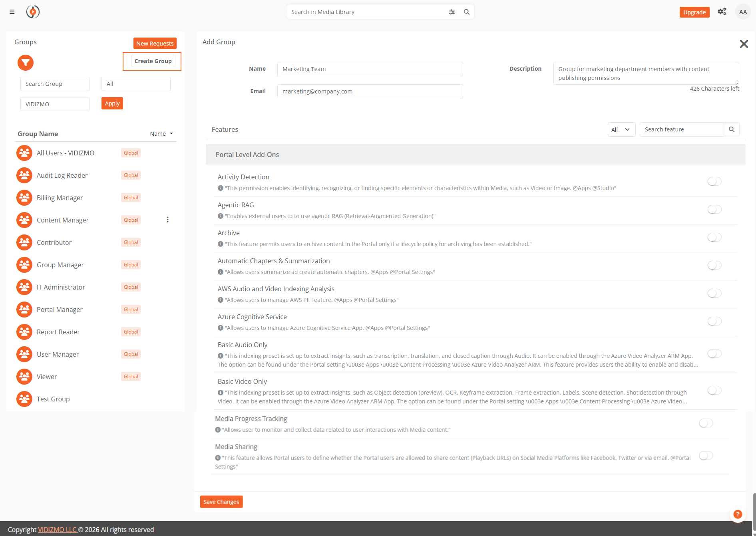Select the Portal Level Add-Ons section header
The height and width of the screenshot is (536, 756).
point(247,154)
